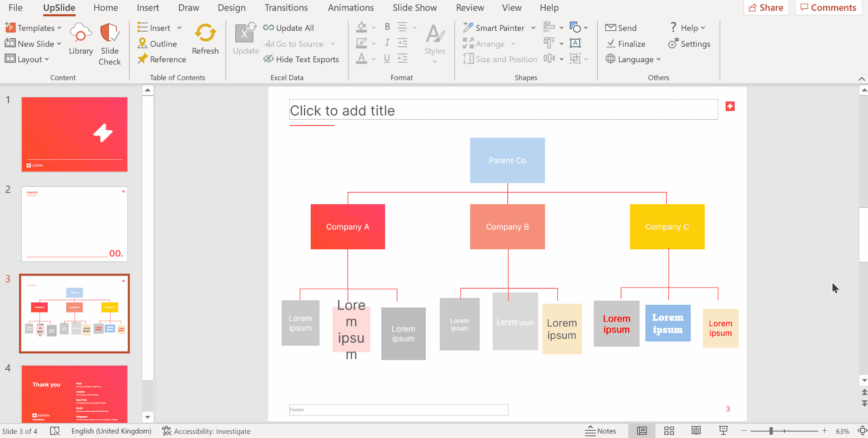868x438 pixels.
Task: Click the spell check icon in status bar
Action: [55, 431]
